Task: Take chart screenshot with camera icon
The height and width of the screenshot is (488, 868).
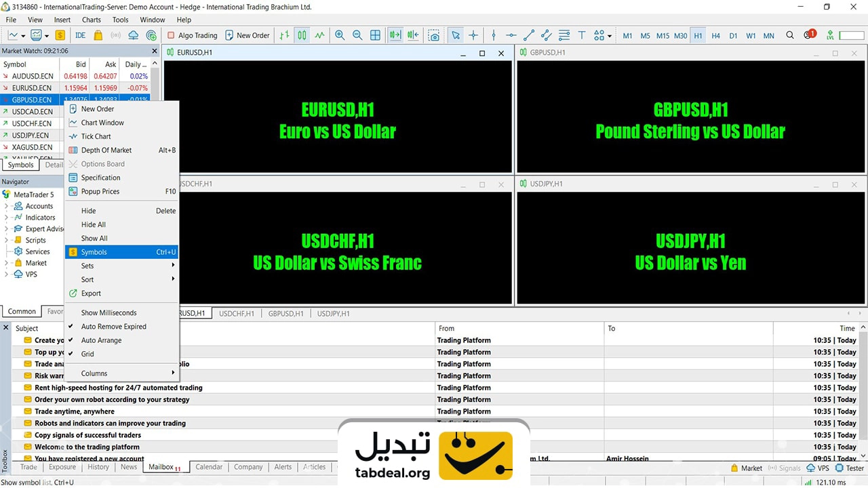Action: click(x=434, y=35)
